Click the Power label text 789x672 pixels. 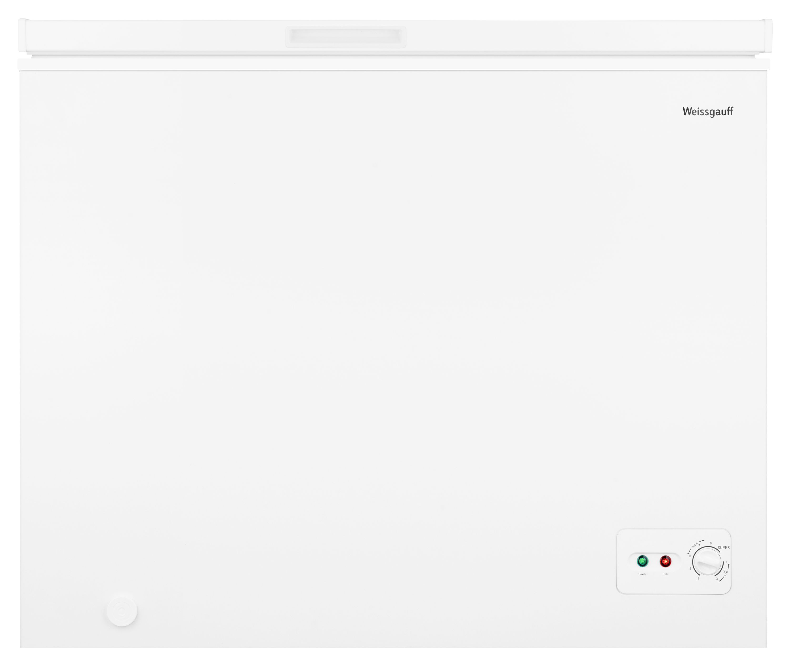[x=643, y=574]
